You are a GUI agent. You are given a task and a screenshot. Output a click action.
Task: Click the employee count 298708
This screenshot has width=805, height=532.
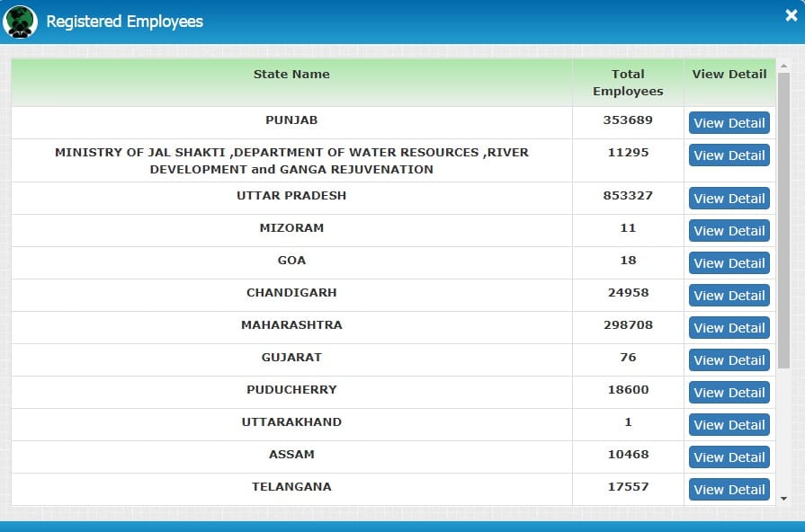[628, 324]
